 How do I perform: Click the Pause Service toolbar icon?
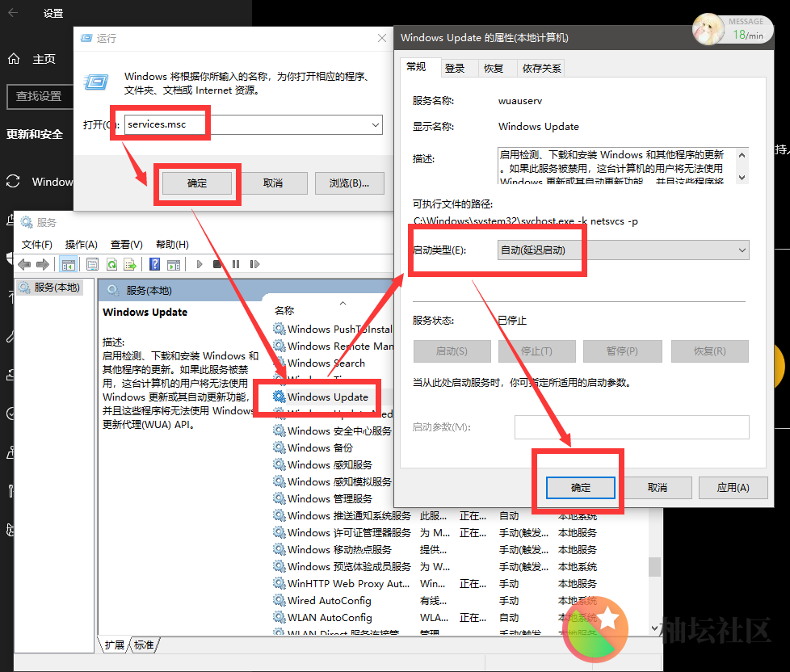(236, 264)
